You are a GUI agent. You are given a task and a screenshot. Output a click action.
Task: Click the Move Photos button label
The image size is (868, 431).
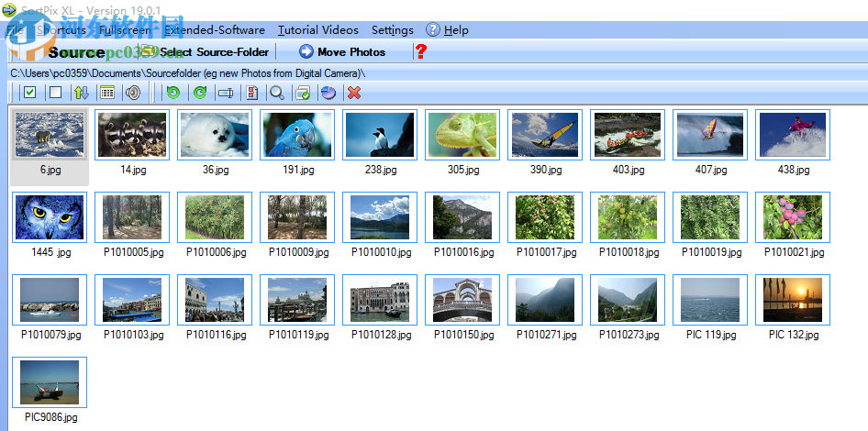351,52
